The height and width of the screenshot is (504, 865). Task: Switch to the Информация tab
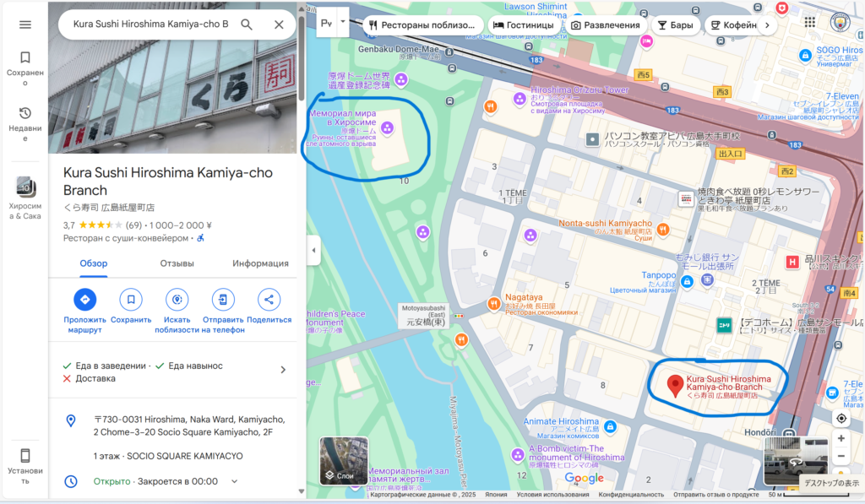[260, 263]
